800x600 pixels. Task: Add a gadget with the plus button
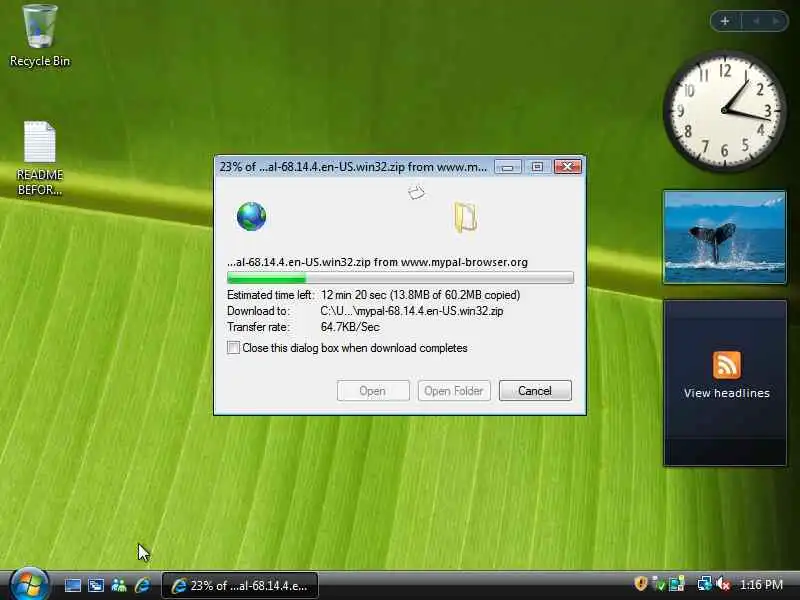coord(724,21)
